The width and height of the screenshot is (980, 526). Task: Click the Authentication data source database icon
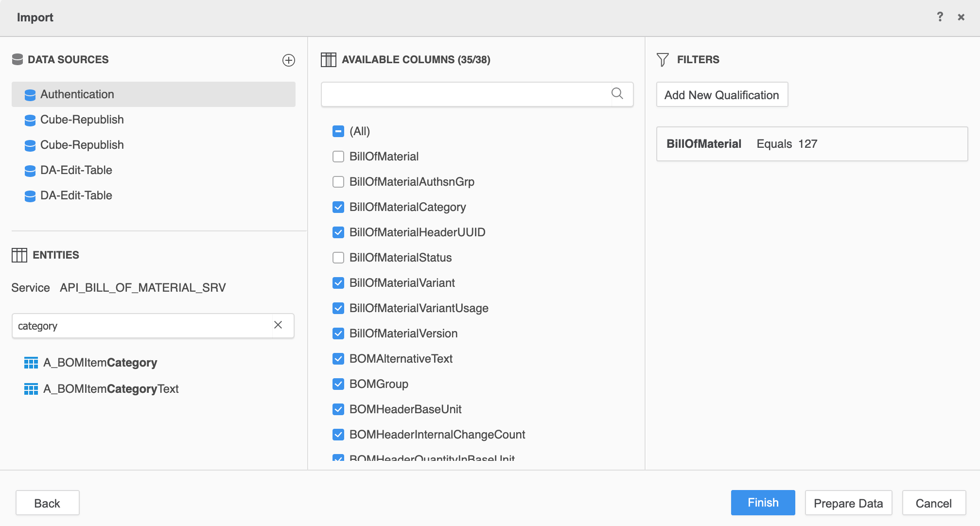pos(30,94)
